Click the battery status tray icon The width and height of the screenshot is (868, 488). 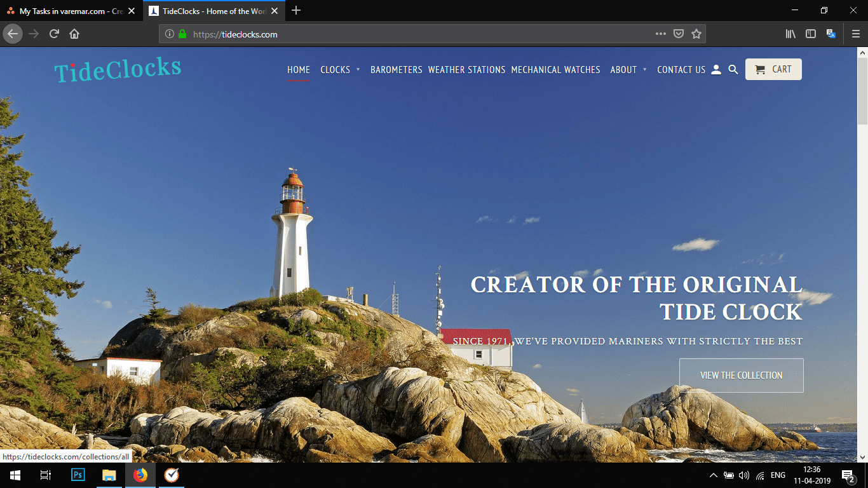pos(729,475)
